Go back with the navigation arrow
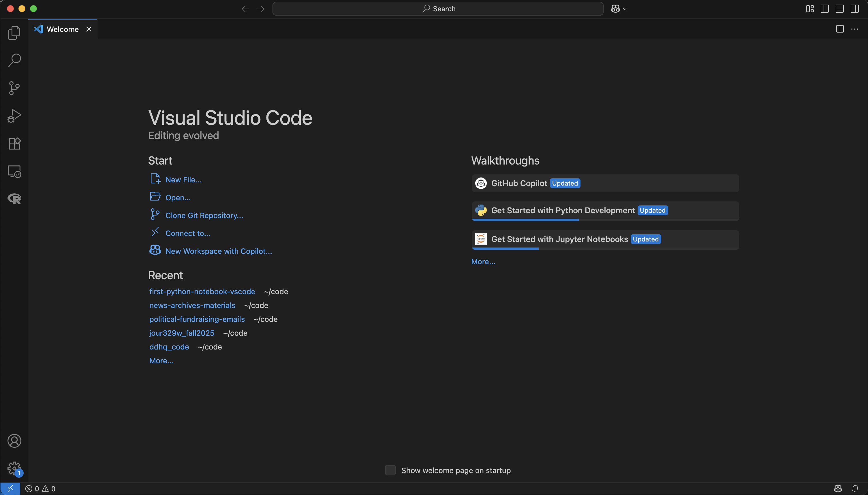The image size is (868, 495). coord(245,9)
